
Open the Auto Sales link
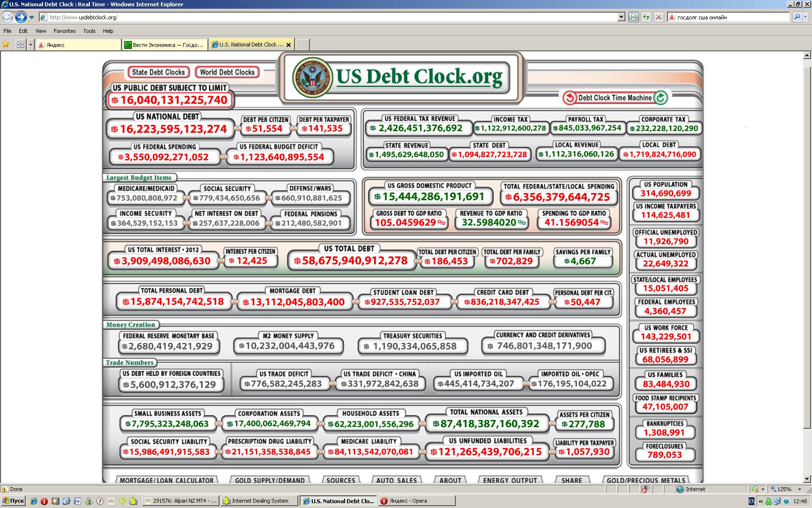click(x=396, y=480)
